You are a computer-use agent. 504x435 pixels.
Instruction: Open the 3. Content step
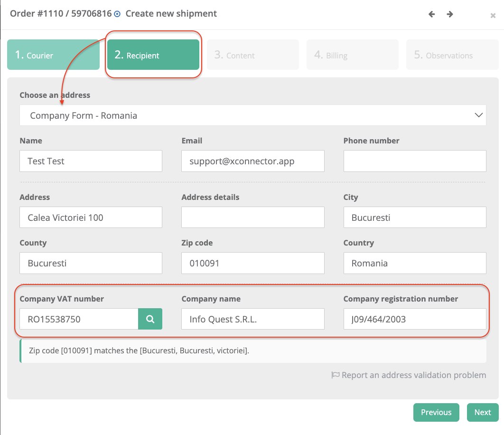(253, 55)
